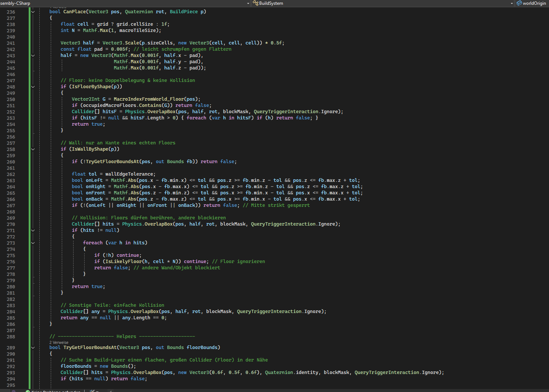549x392 pixels.
Task: Click the 'Kollision: Floors dürfen berühren' comment
Action: [x=149, y=218]
